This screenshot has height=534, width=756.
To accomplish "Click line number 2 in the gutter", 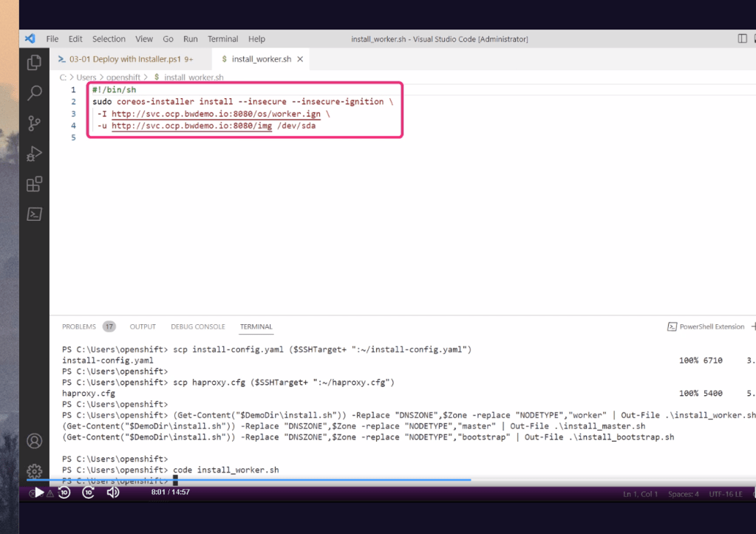I will (x=73, y=102).
